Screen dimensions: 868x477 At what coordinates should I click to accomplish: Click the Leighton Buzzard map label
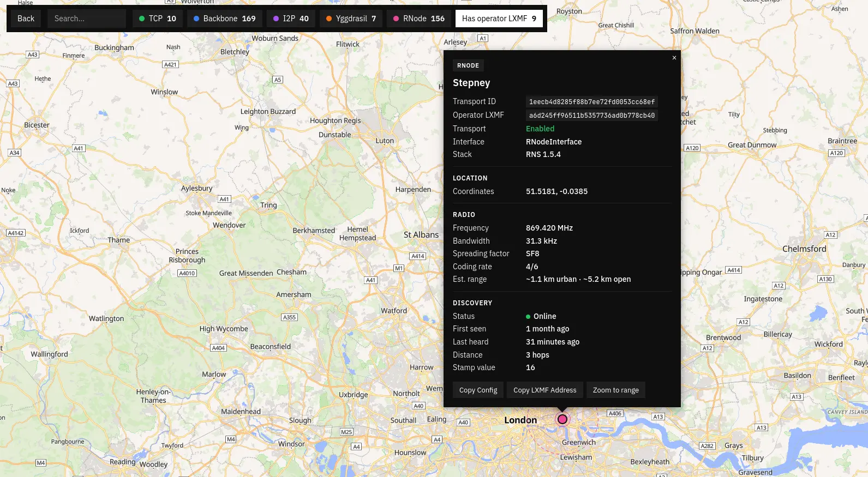pyautogui.click(x=268, y=111)
